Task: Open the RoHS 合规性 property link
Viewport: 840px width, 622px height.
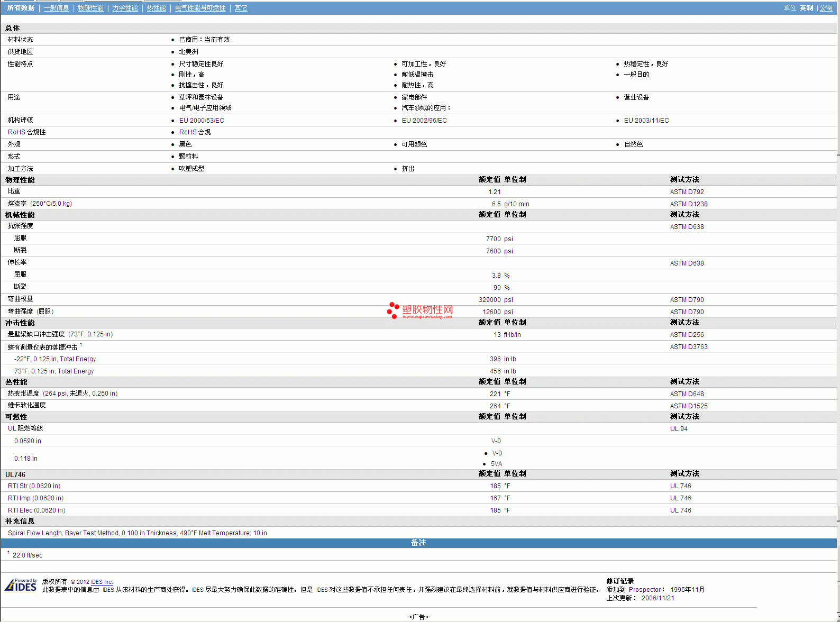Action: (x=26, y=132)
